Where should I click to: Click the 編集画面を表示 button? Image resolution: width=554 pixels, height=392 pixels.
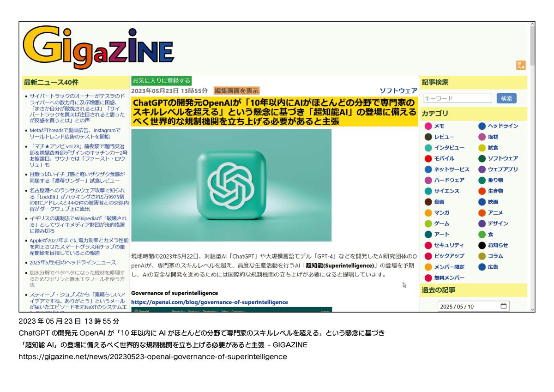click(236, 90)
